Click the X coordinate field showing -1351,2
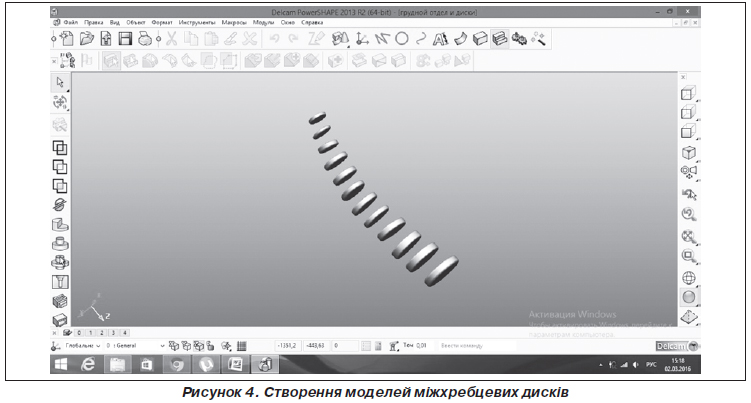 click(287, 345)
